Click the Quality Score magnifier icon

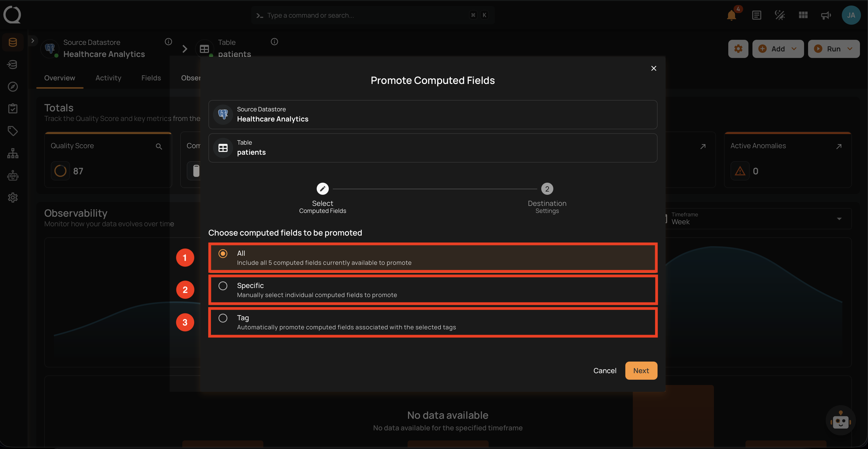click(159, 146)
